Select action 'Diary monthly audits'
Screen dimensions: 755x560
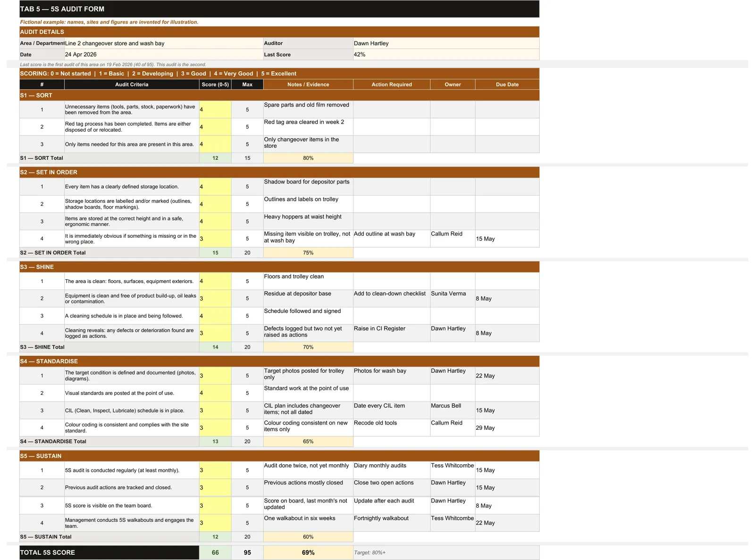pos(392,470)
